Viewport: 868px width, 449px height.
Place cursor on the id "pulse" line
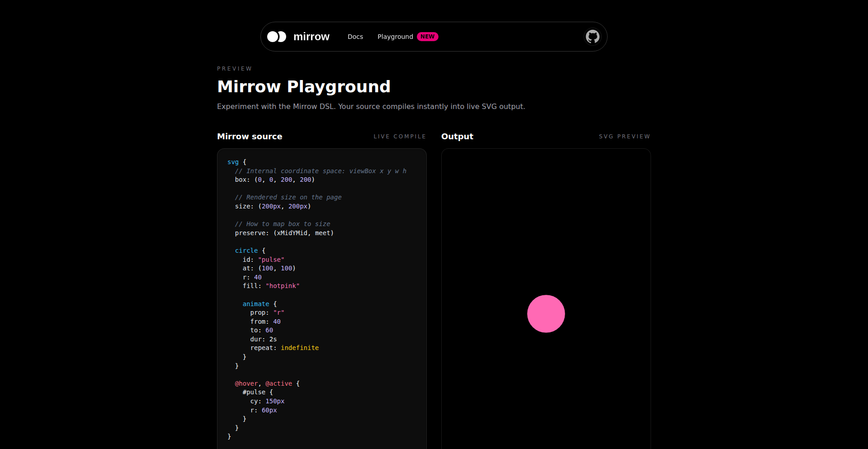coord(263,260)
